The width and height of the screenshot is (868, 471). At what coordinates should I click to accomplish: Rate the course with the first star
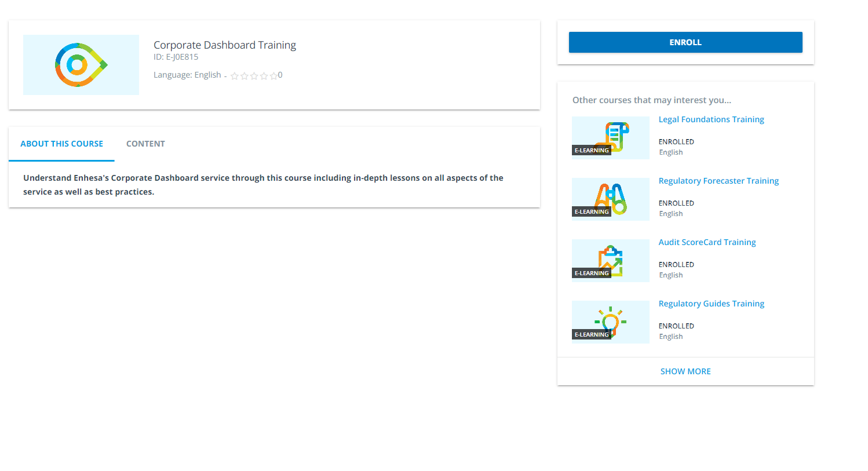tap(235, 75)
